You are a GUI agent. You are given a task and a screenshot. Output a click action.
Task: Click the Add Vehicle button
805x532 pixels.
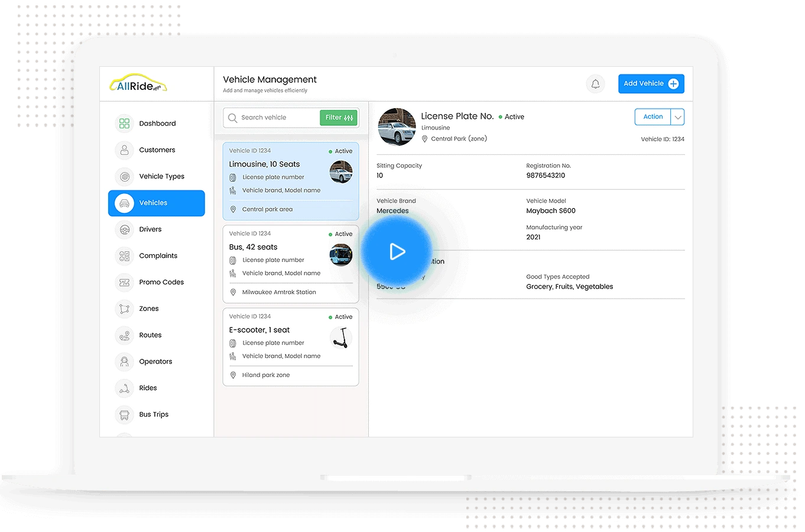pyautogui.click(x=651, y=84)
